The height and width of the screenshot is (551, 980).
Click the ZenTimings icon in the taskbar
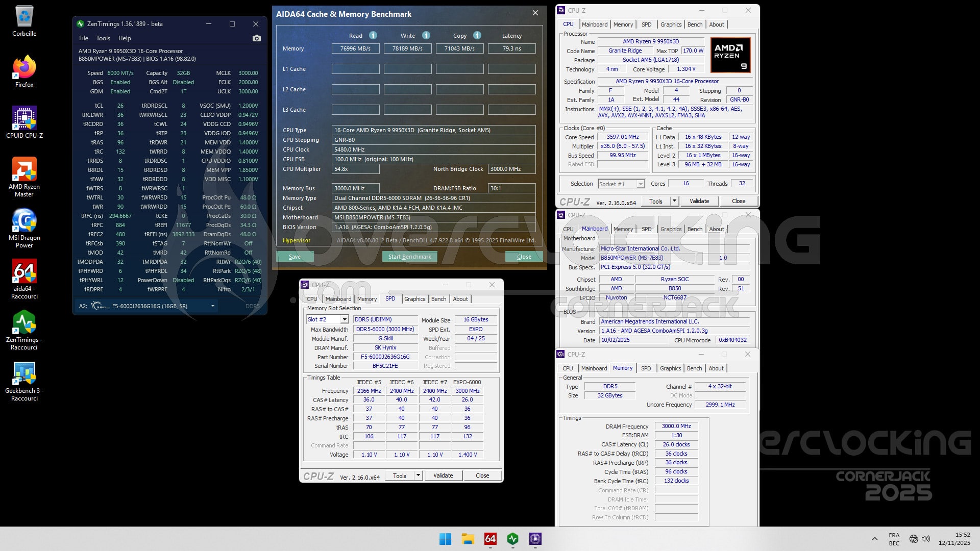(512, 539)
